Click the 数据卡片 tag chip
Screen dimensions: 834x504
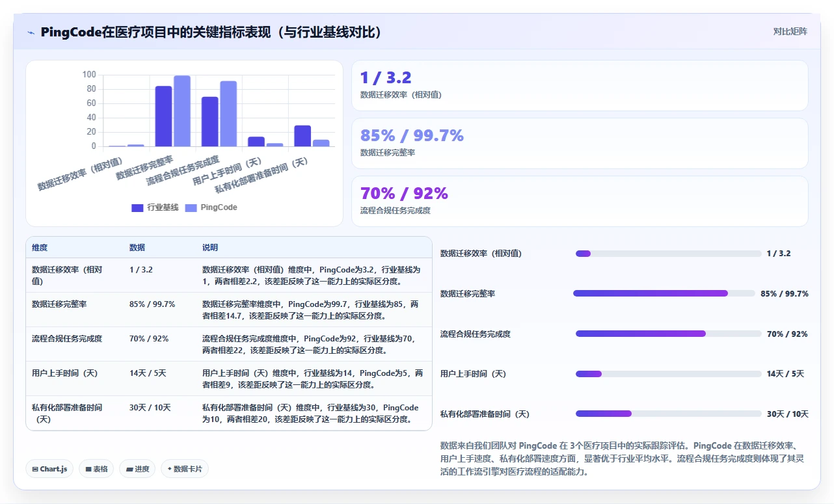click(185, 469)
